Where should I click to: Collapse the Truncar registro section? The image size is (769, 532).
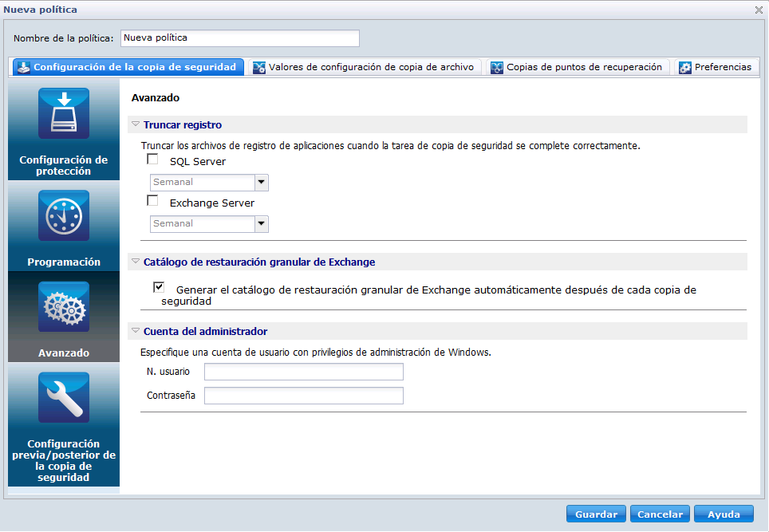click(136, 124)
